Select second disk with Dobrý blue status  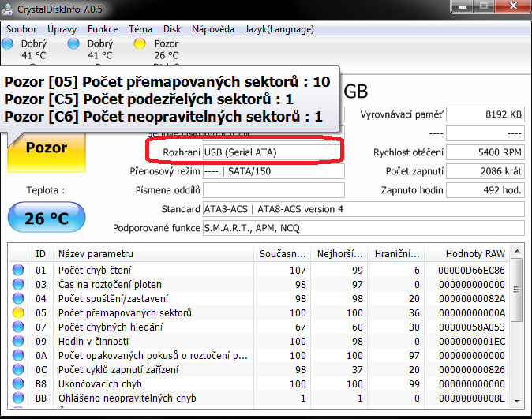pos(91,50)
